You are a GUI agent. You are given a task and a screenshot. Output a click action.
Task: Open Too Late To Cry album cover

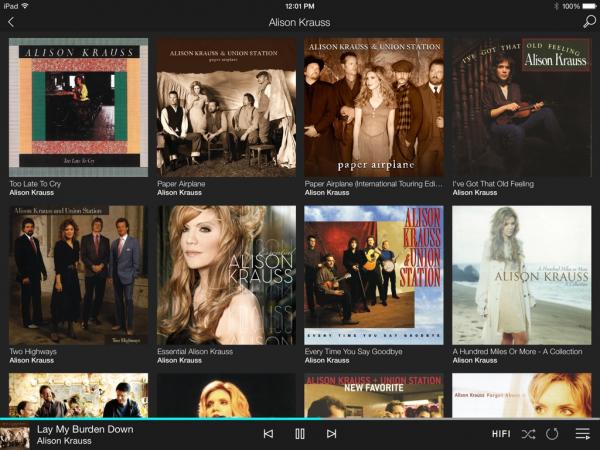click(78, 107)
